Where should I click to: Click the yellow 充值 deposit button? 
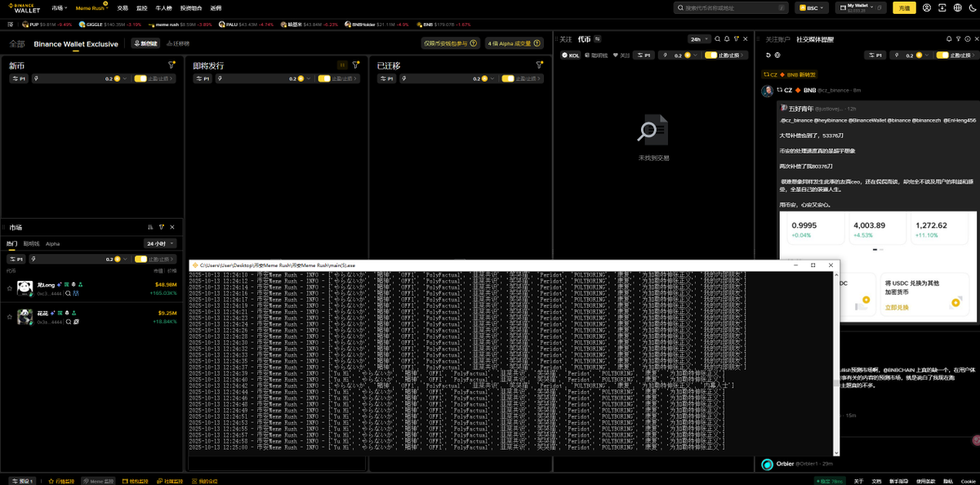point(903,7)
